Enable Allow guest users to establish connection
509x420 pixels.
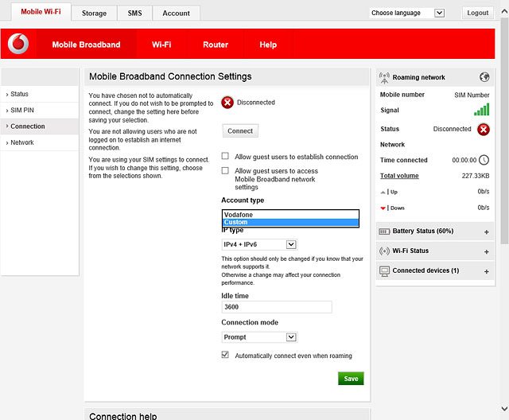[x=225, y=156]
